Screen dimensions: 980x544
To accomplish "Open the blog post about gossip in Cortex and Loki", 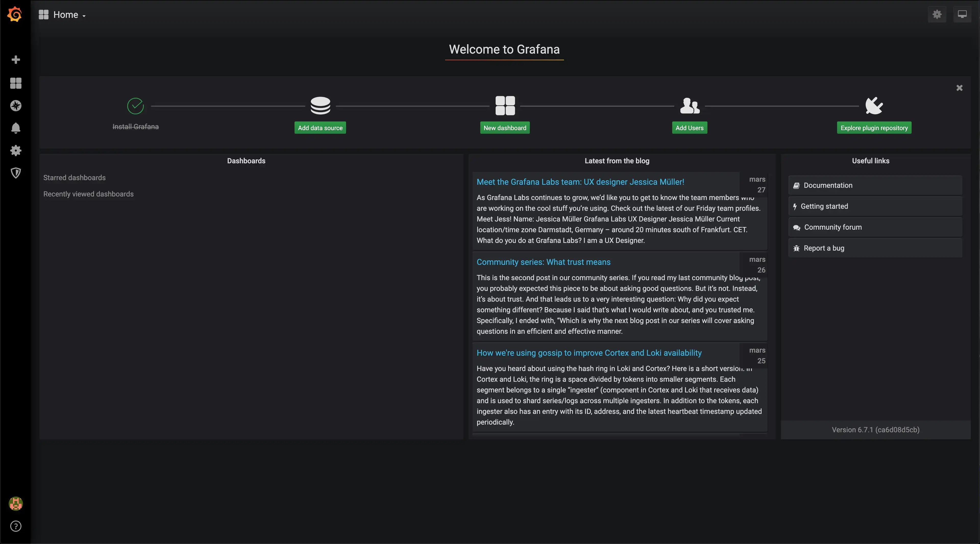I will point(589,353).
